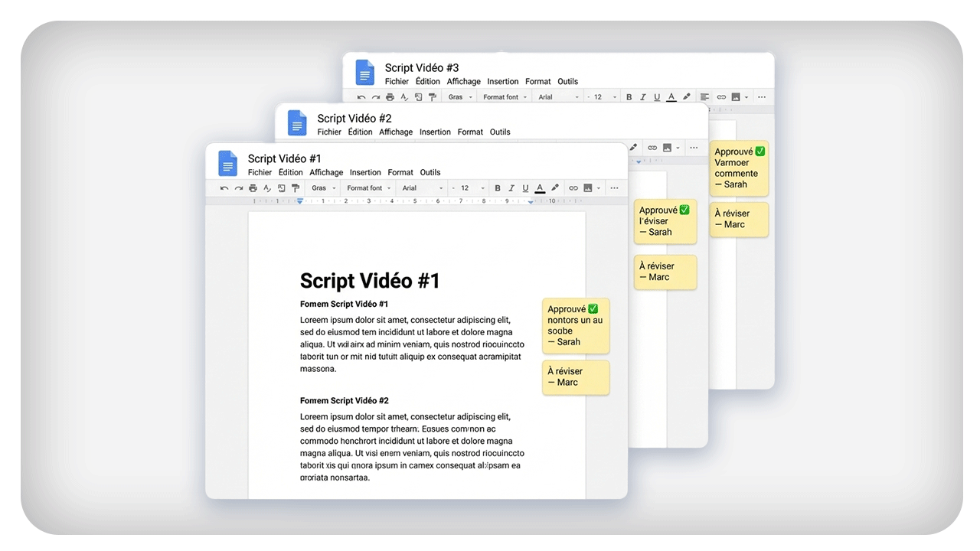Open the Arial font dropdown in Script Vidéo #1
Viewport: 980px width, 551px height.
[x=423, y=188]
